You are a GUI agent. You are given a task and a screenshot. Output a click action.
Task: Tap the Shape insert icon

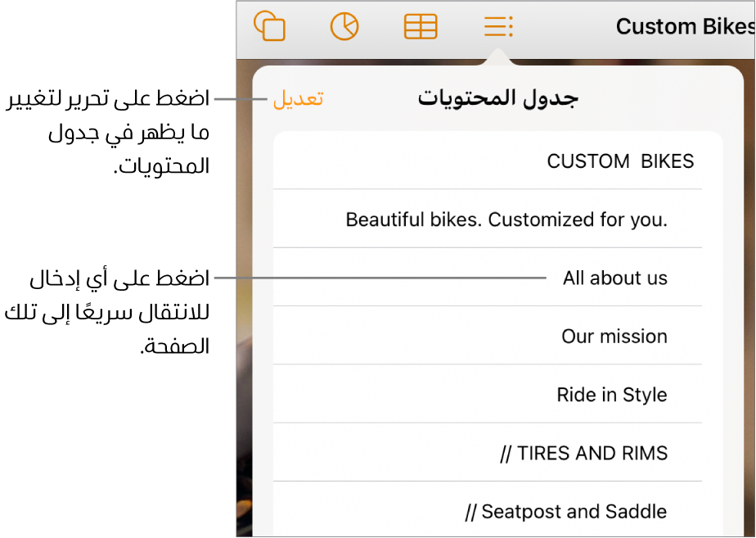click(x=269, y=26)
